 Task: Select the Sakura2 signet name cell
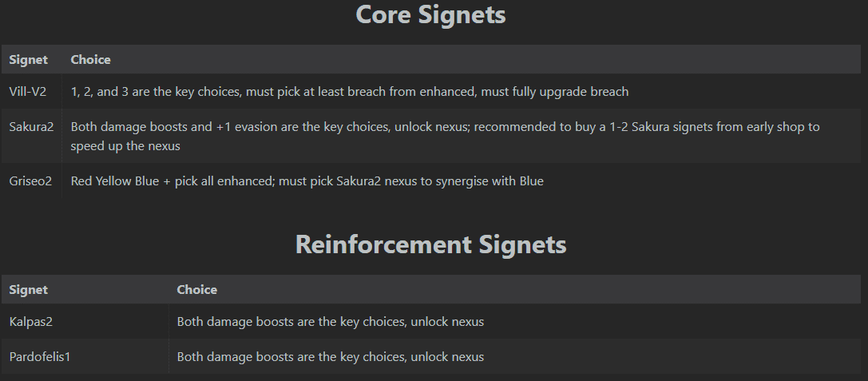click(30, 127)
